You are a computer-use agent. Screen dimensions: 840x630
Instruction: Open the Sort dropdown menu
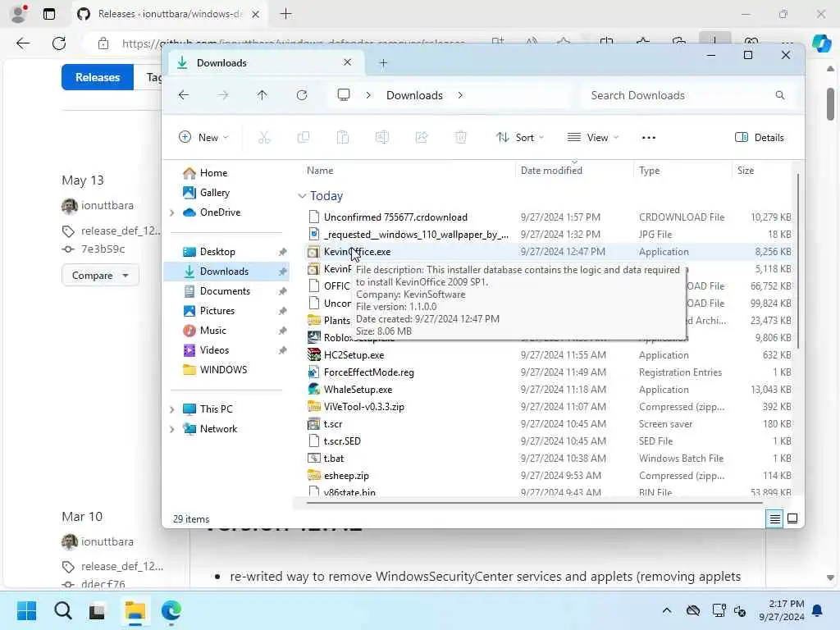(x=519, y=138)
